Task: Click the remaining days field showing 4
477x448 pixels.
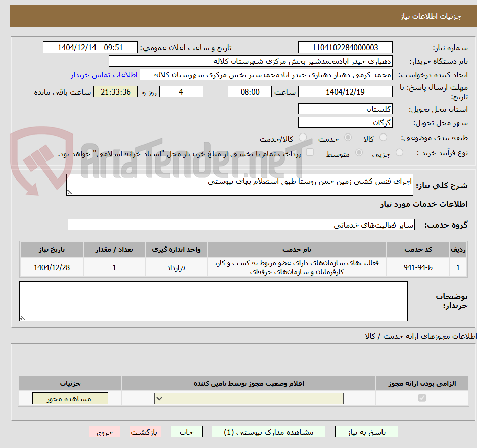Action: click(x=181, y=92)
